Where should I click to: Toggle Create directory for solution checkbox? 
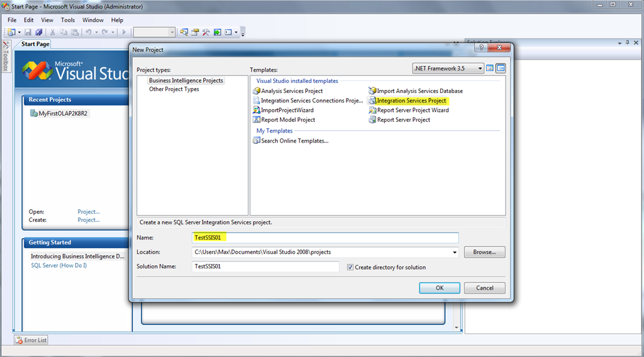(350, 267)
